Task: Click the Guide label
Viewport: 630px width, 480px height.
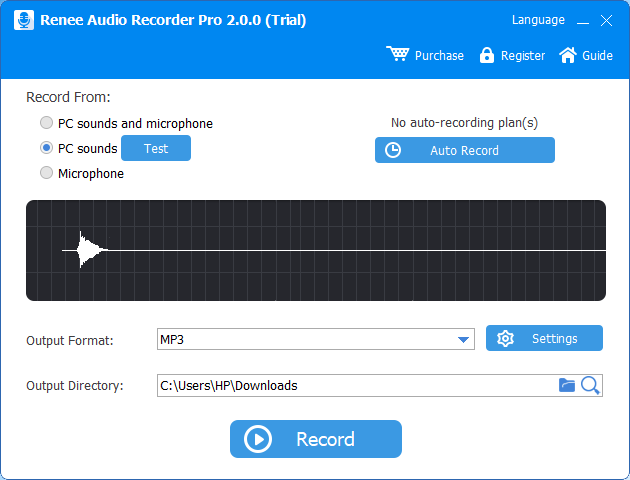Action: pyautogui.click(x=597, y=55)
